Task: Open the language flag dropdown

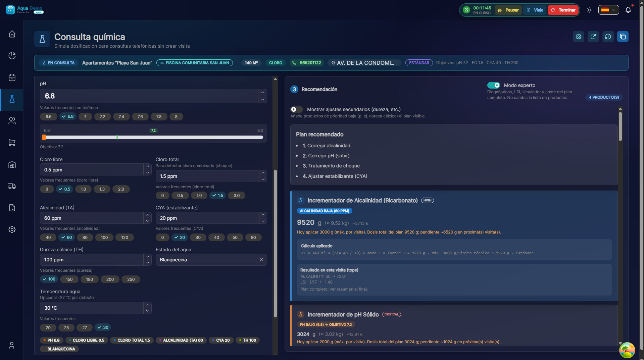Action: click(x=608, y=10)
